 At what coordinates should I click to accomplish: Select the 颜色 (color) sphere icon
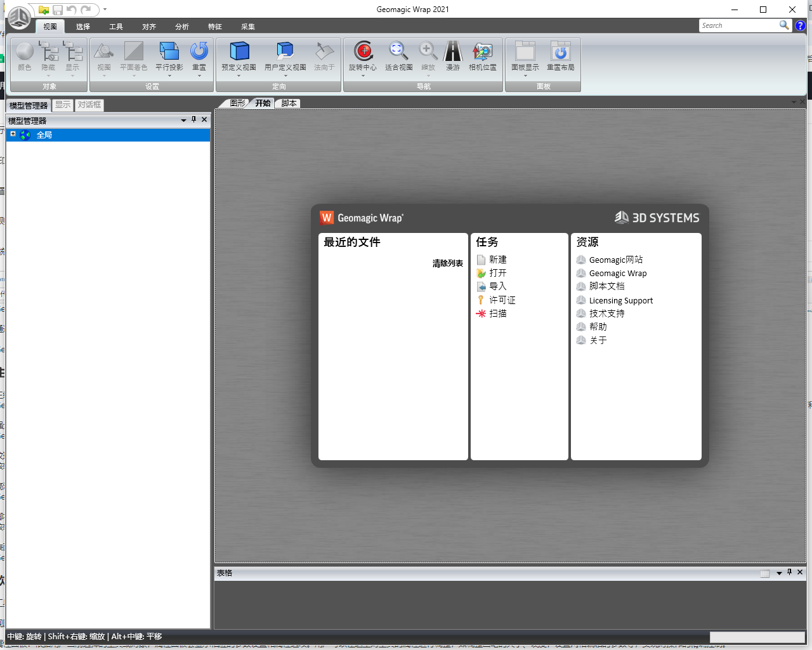tap(25, 51)
